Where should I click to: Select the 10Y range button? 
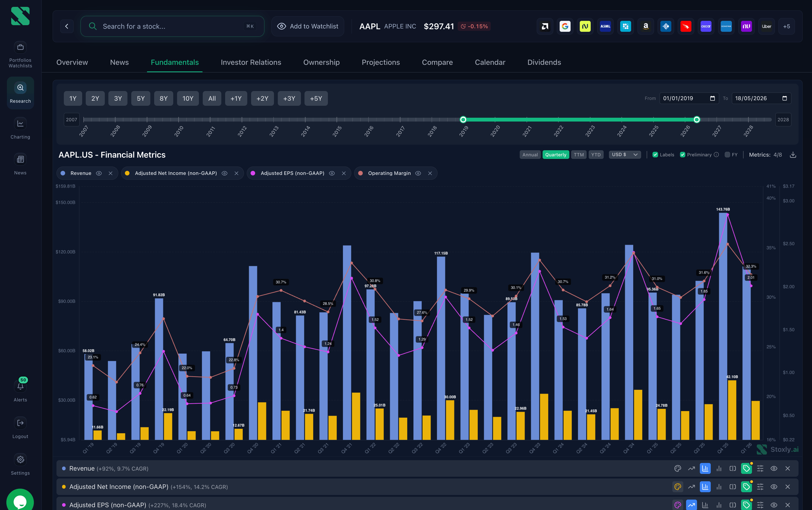tap(188, 98)
